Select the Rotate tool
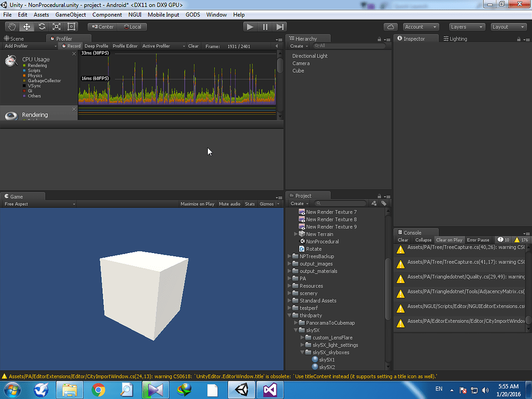The height and width of the screenshot is (399, 532). [42, 26]
